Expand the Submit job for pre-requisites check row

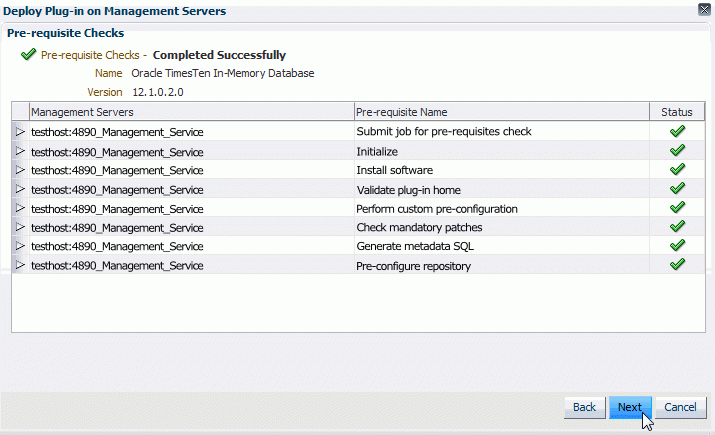pos(20,132)
